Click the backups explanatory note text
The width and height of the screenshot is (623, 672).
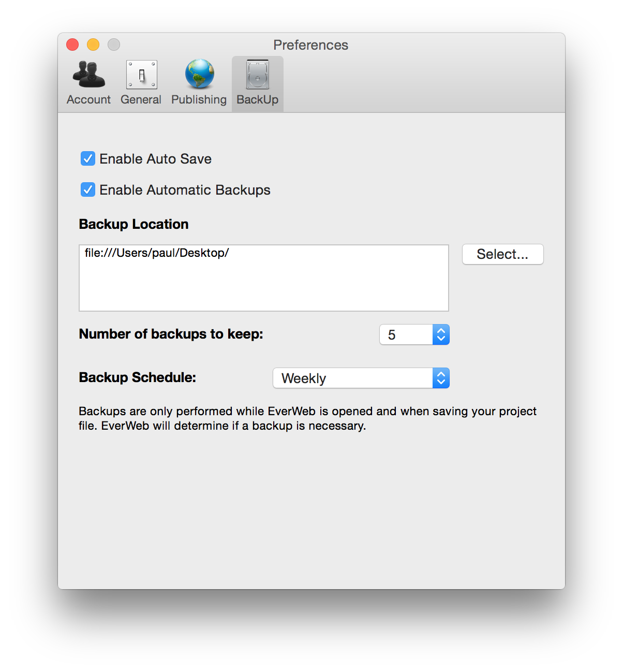coord(307,418)
